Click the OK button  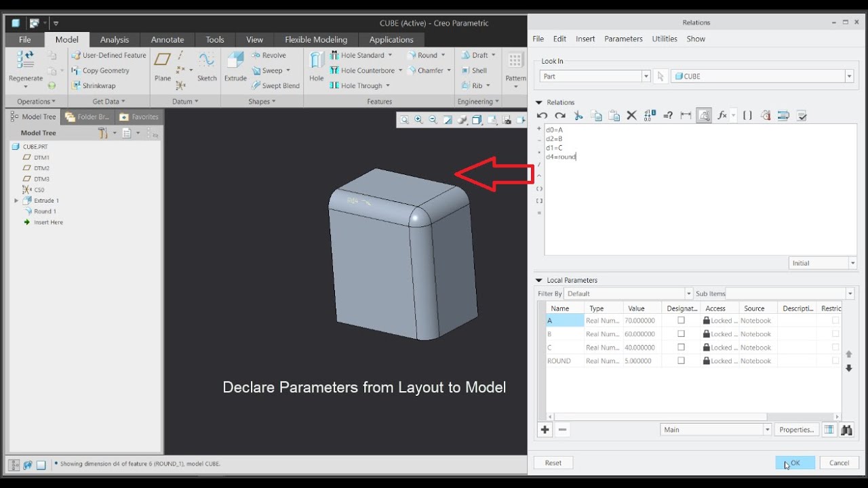(x=795, y=463)
